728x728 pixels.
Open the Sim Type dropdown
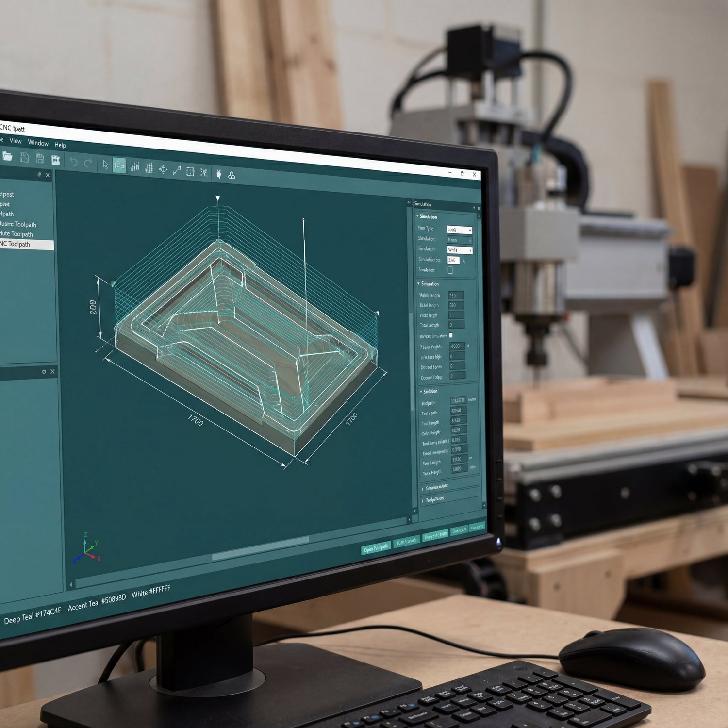coord(459,230)
